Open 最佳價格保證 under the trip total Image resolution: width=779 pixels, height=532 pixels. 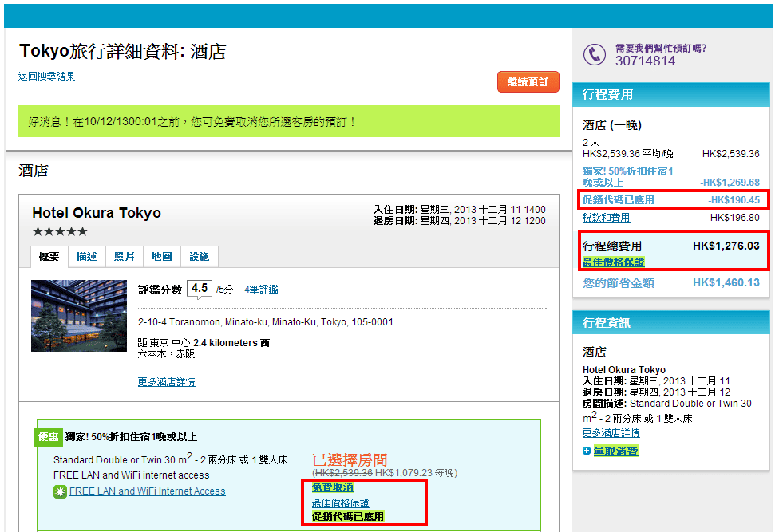[x=613, y=262]
